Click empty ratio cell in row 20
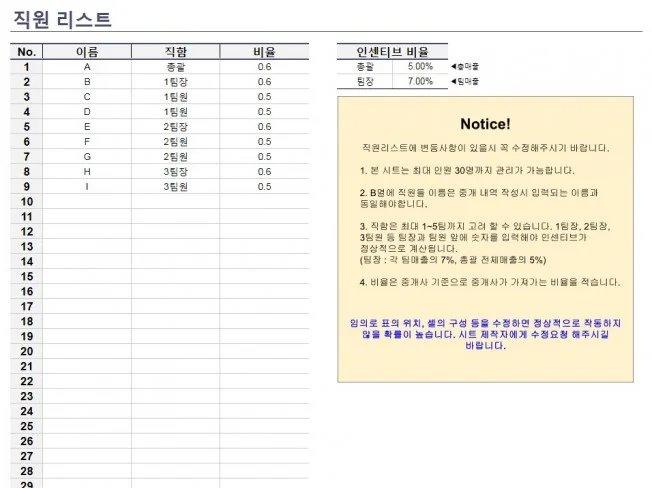652x488 pixels. coord(264,351)
